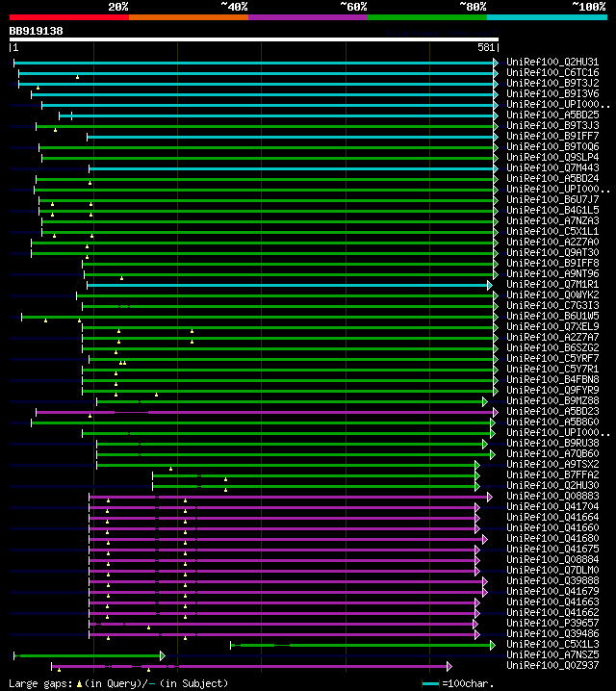Select UniRef100_B7FFA2 label

pyautogui.click(x=552, y=474)
